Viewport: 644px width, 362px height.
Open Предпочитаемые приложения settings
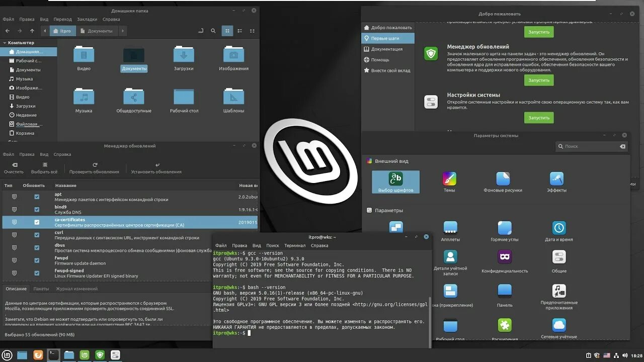tap(559, 296)
